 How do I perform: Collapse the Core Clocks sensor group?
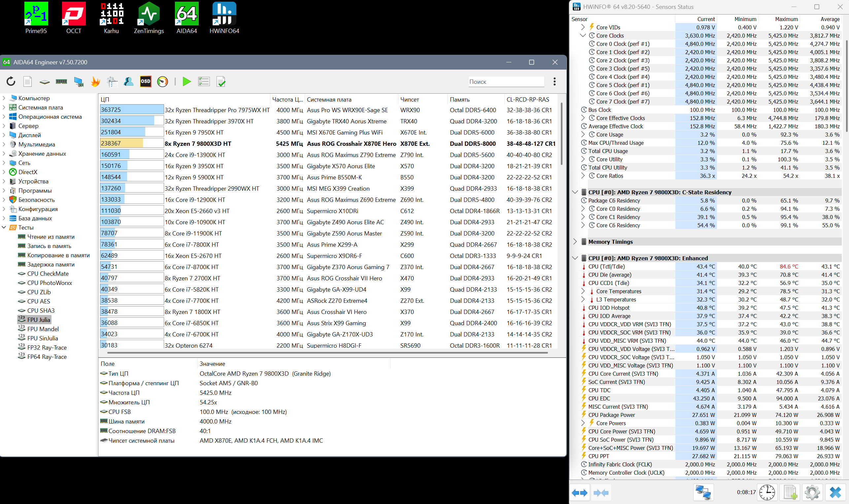[x=583, y=35]
